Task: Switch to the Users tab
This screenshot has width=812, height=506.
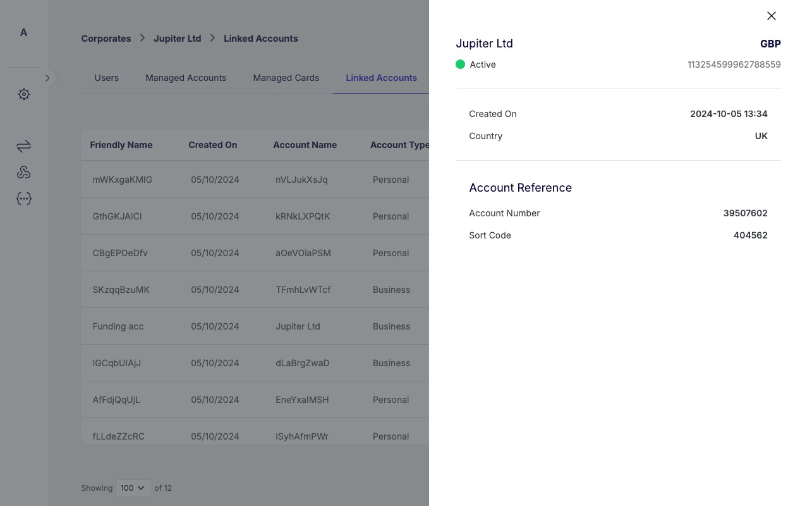Action: (x=107, y=78)
